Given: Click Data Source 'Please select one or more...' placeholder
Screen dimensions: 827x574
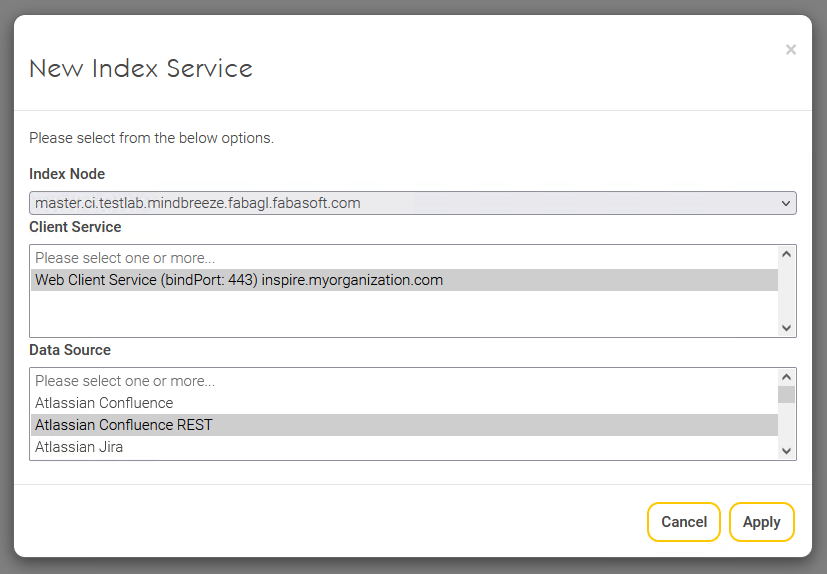Looking at the screenshot, I should [125, 381].
